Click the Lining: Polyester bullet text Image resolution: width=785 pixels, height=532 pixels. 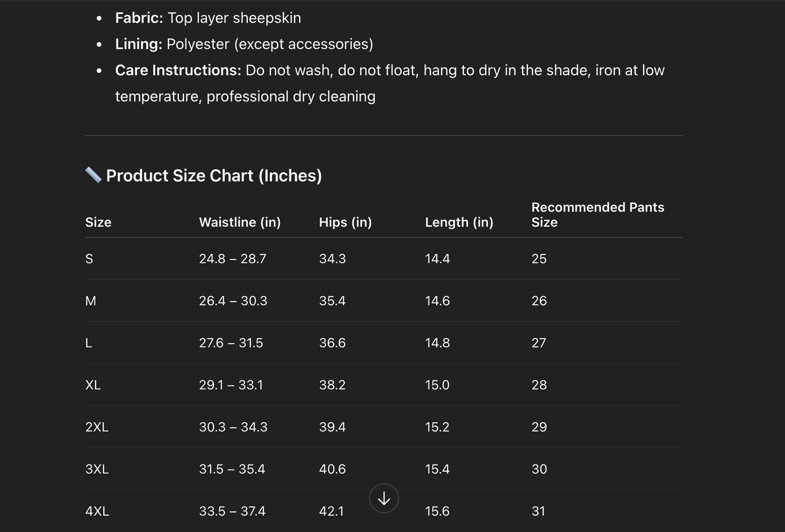[x=244, y=44]
